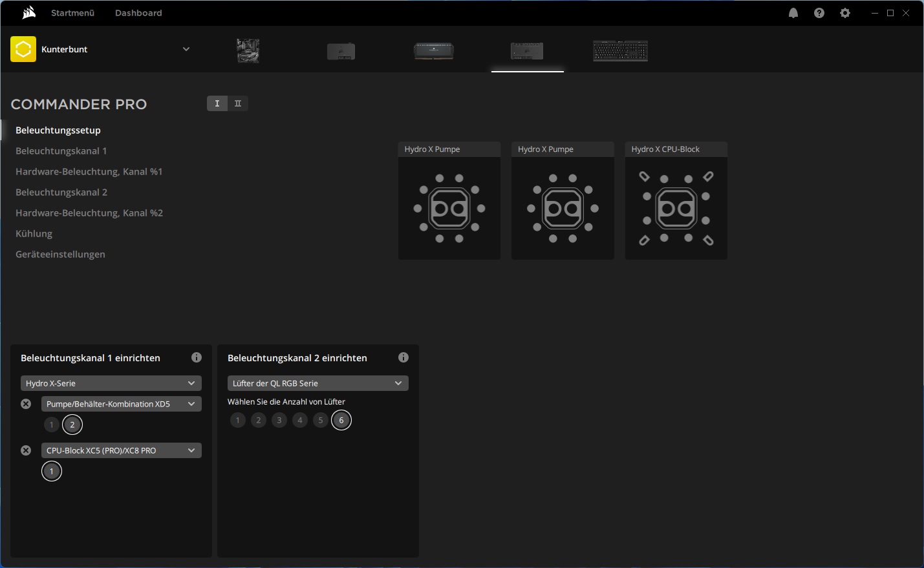The width and height of the screenshot is (924, 568).
Task: Open the Pumpe/Behälter-Kombination XD5 dropdown
Action: pos(122,404)
